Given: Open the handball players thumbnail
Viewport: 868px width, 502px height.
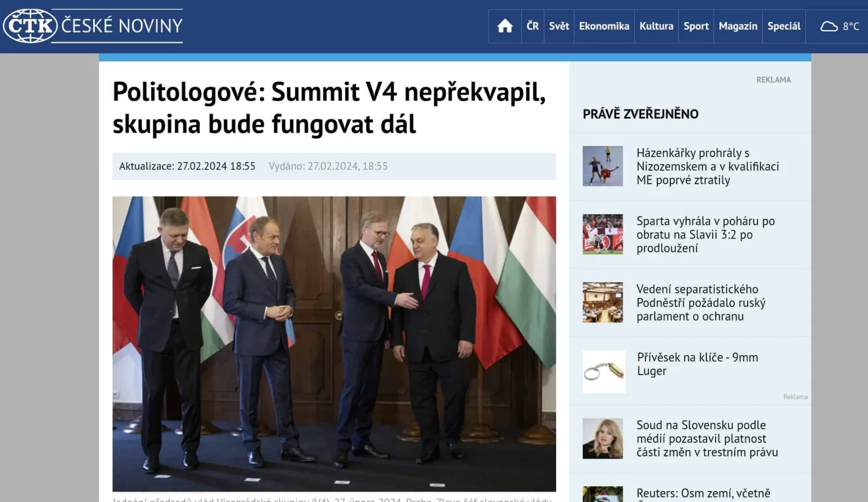Looking at the screenshot, I should click(x=603, y=166).
